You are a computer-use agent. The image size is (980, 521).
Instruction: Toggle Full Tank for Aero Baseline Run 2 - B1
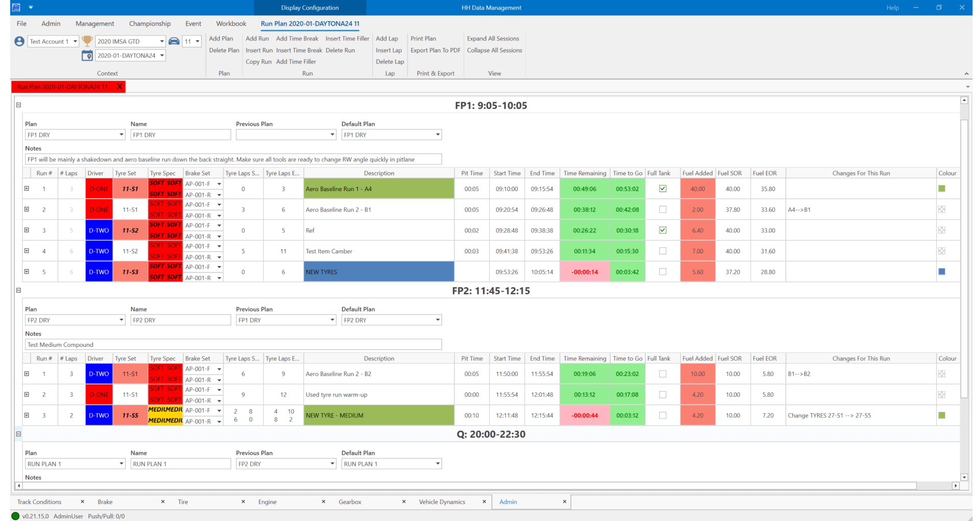click(663, 209)
